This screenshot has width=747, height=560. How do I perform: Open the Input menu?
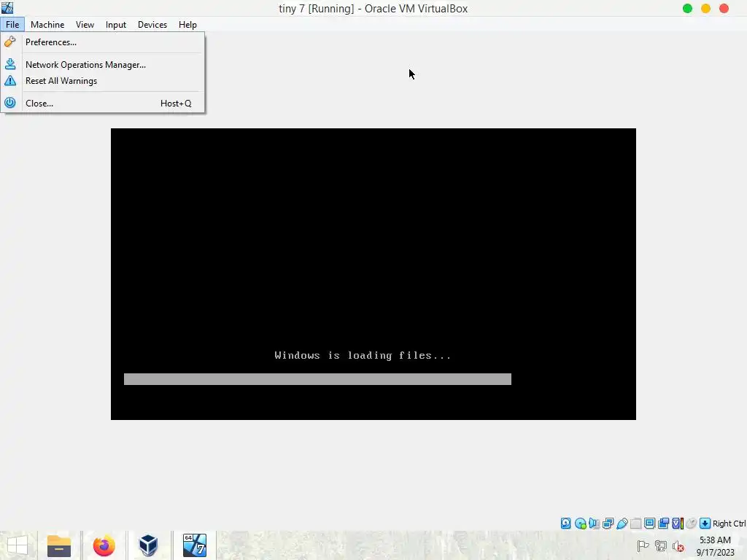point(116,24)
